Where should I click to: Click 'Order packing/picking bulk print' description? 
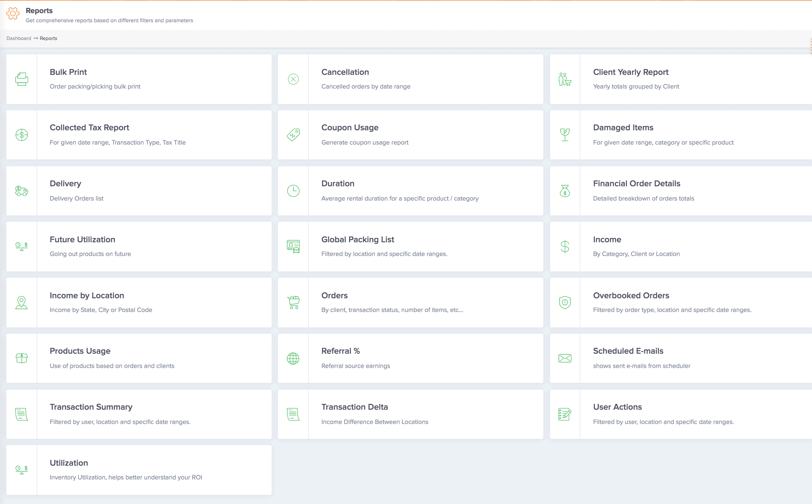(x=95, y=87)
